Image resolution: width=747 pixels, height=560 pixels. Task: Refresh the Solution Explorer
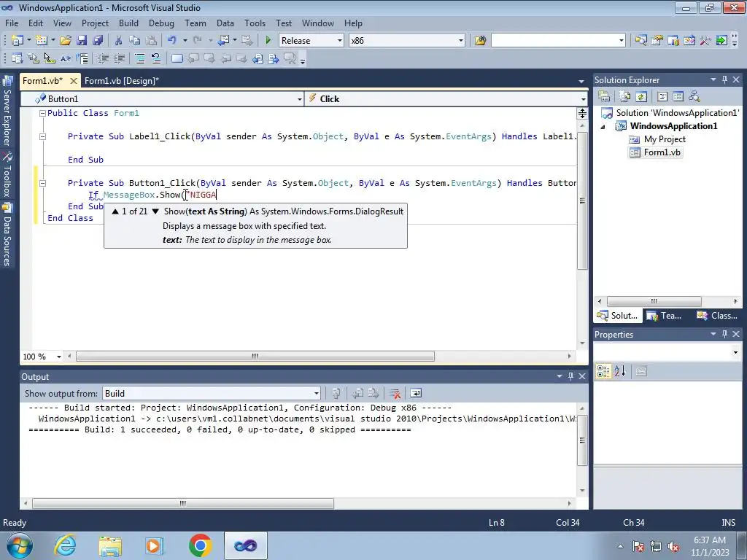641,97
